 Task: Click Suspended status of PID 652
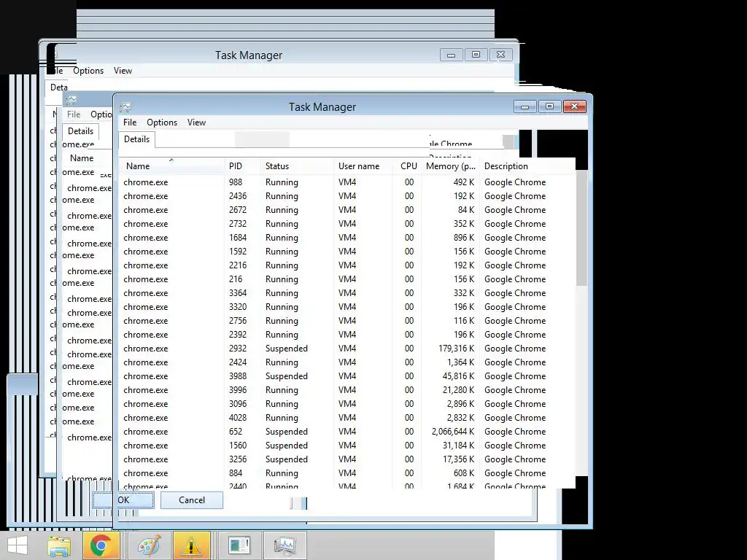tap(286, 432)
